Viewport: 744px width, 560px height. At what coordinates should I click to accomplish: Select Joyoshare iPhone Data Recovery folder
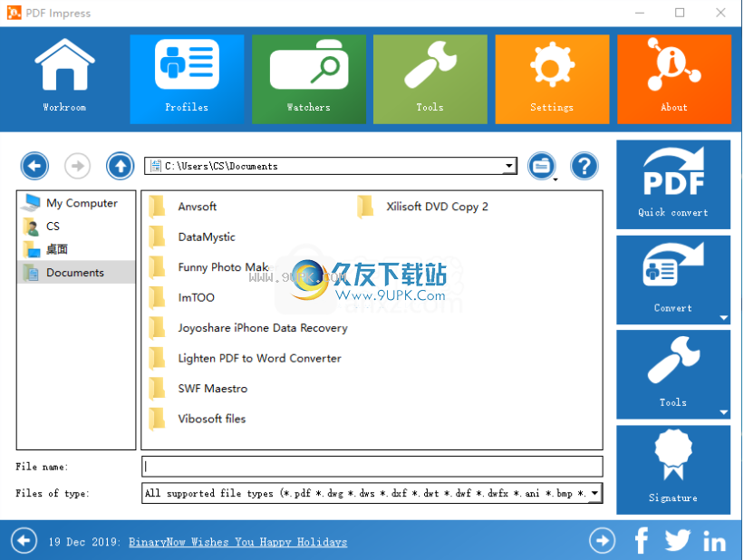click(x=248, y=328)
